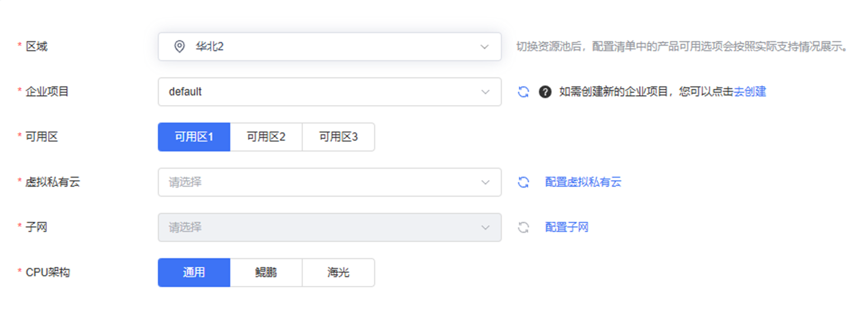Refresh the 虚拟私有云 list

pos(523,182)
